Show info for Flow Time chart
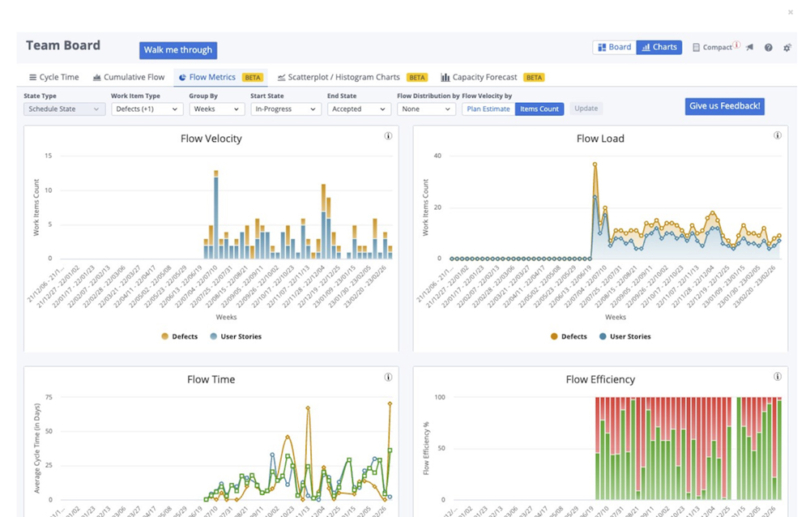This screenshot has height=517, width=810. point(388,377)
